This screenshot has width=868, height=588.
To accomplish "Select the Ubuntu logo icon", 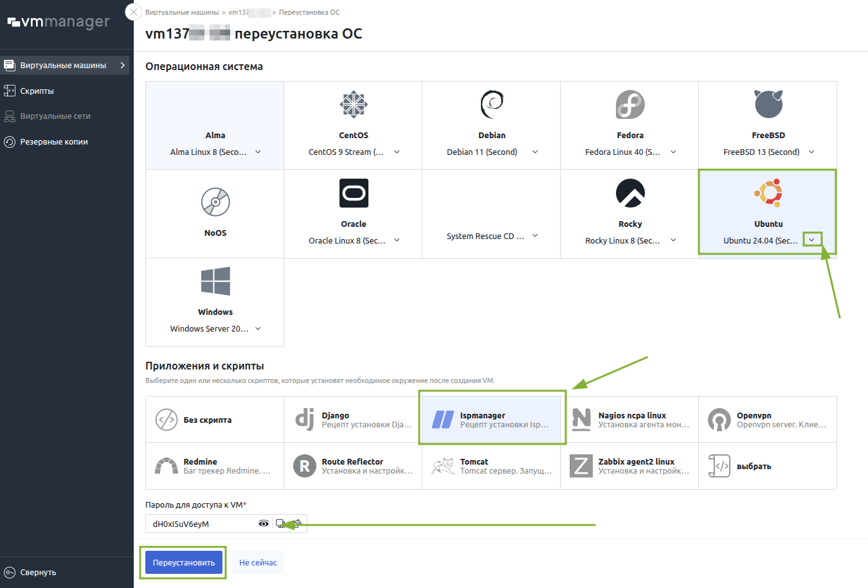I will (x=768, y=193).
